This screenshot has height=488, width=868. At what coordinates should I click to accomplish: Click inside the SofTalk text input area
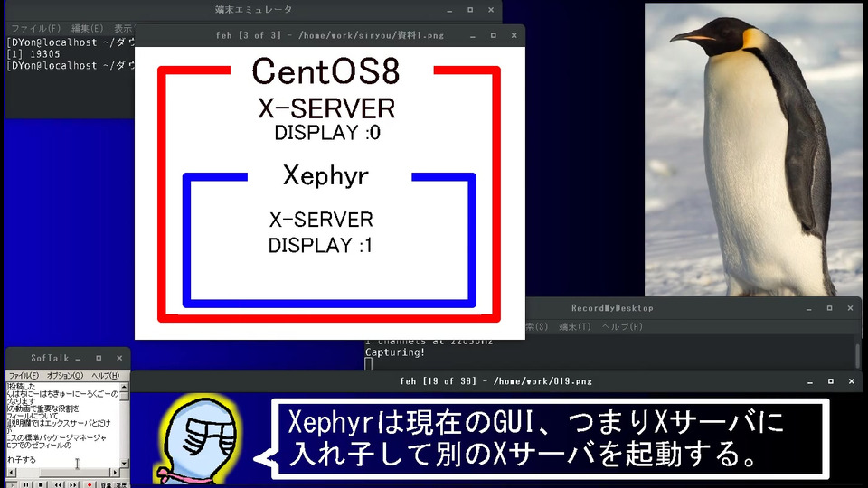coord(62,425)
